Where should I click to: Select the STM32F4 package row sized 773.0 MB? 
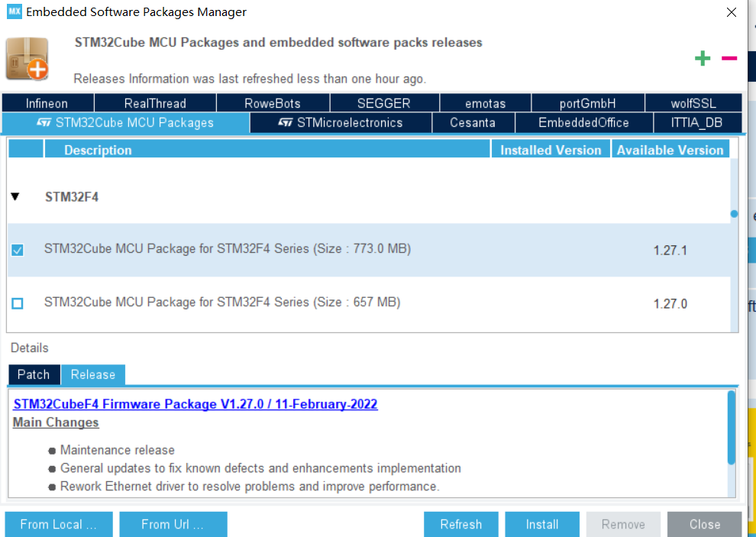tap(369, 250)
